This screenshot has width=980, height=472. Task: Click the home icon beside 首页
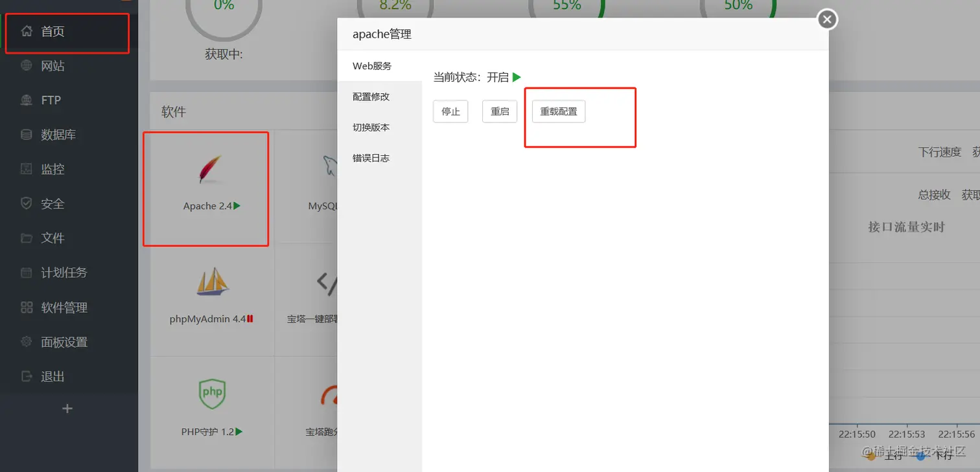point(27,31)
